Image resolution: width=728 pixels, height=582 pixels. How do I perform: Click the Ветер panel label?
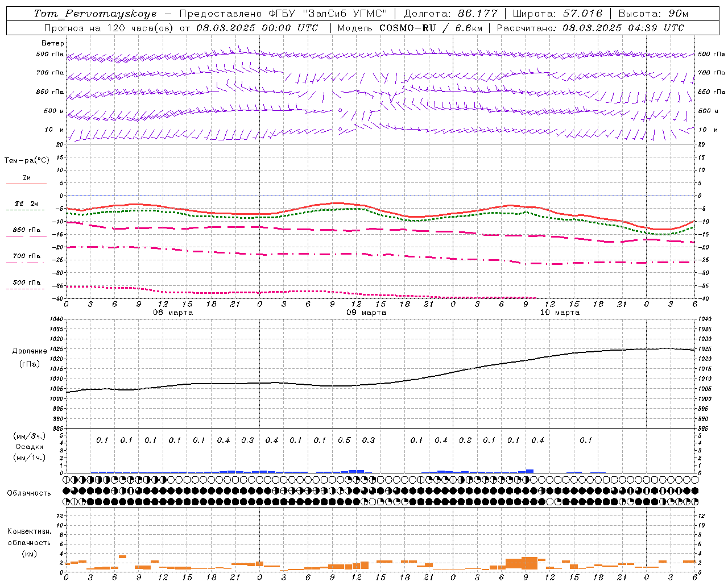click(53, 43)
